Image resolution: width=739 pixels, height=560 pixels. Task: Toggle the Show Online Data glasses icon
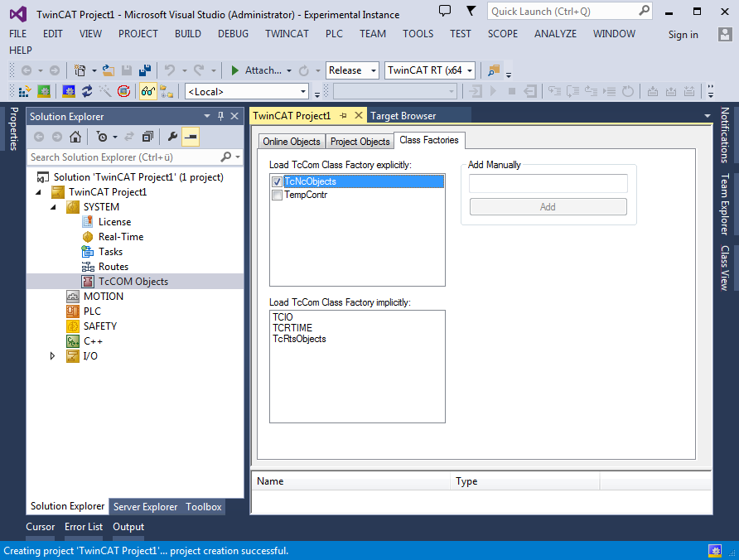pos(148,91)
